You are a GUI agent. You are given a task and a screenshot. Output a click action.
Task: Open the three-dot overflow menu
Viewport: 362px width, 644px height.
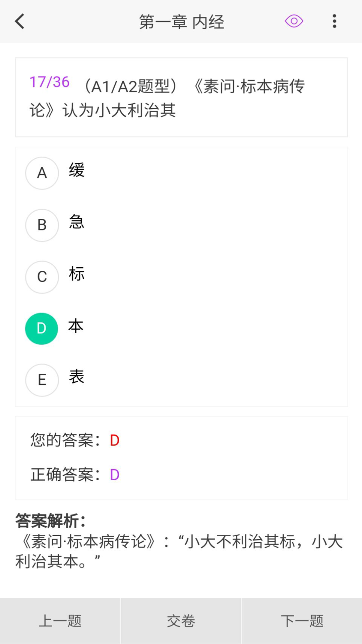click(334, 21)
